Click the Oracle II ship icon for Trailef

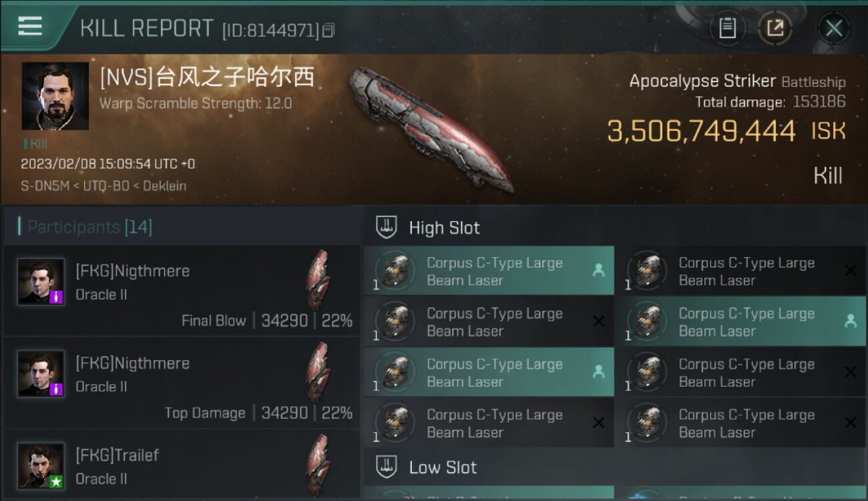pyautogui.click(x=318, y=466)
